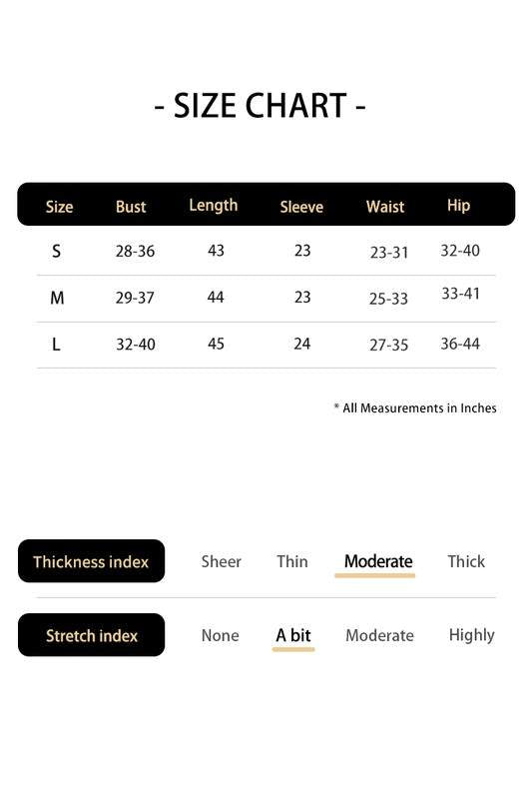Select the Thin thickness option

tap(292, 561)
